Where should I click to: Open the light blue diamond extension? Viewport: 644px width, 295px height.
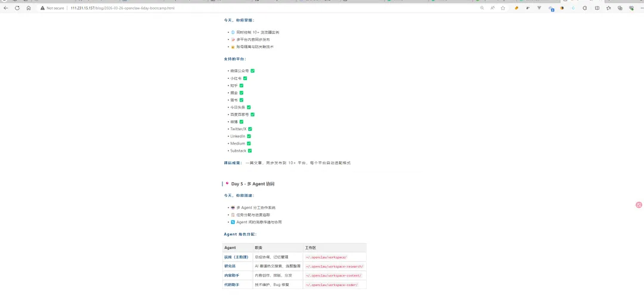click(574, 8)
